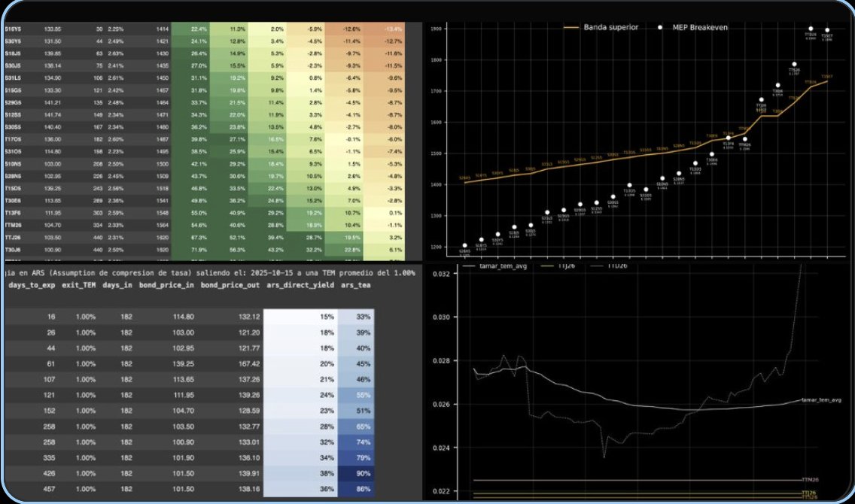The height and width of the screenshot is (504, 855).
Task: Click the 167.42 bond_price_out cell
Action: click(249, 363)
